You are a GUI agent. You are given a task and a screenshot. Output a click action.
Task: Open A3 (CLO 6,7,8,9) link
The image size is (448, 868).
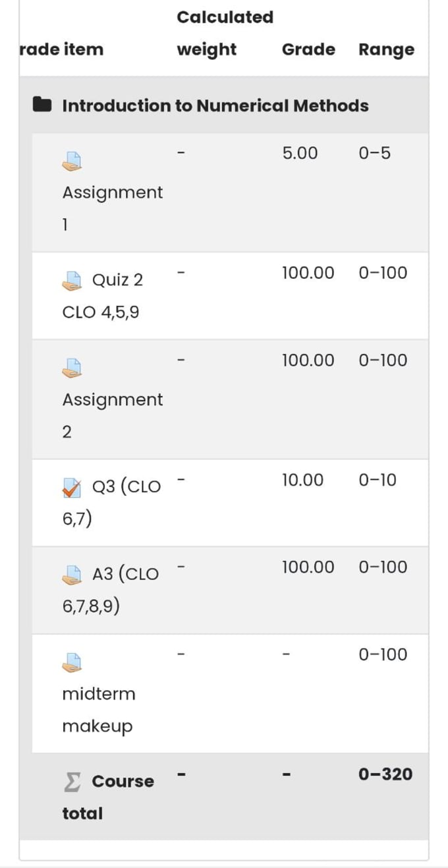pos(111,590)
